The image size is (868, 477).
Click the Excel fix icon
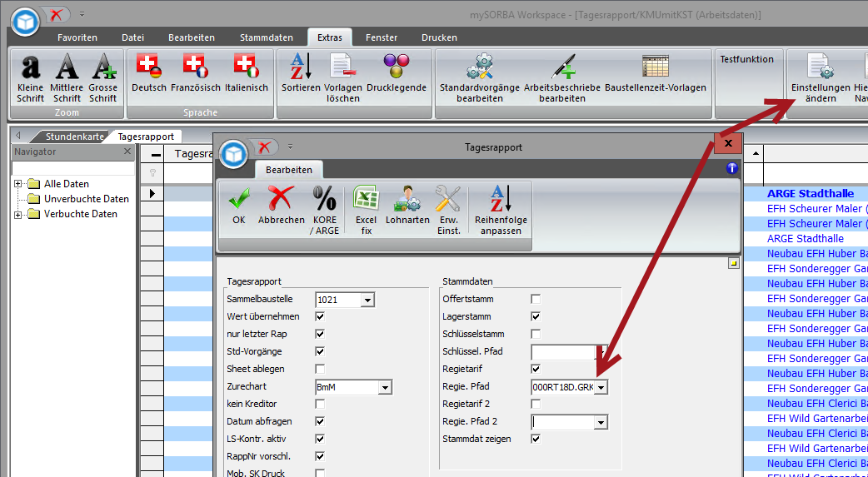[x=366, y=200]
